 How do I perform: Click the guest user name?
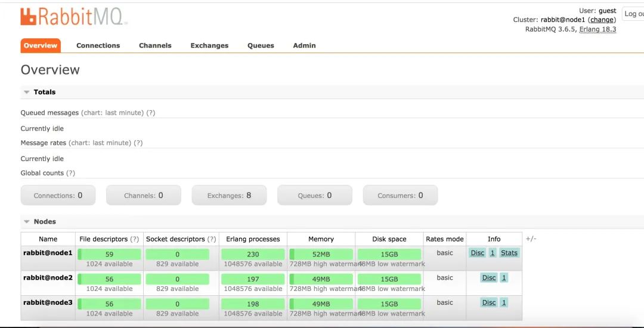coord(607,11)
